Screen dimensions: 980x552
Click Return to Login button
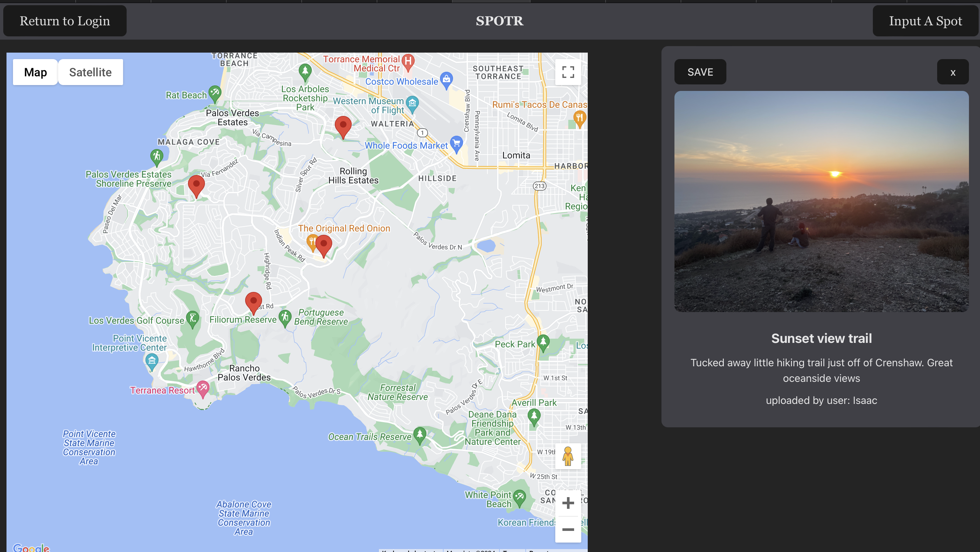point(65,21)
